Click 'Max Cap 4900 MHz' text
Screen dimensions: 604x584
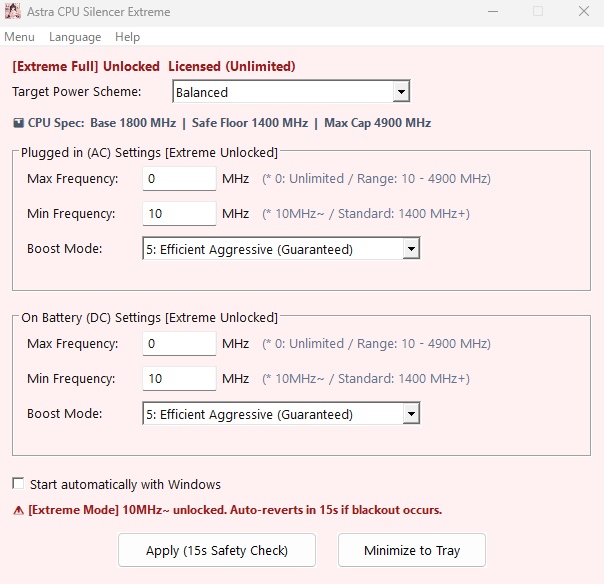(378, 123)
